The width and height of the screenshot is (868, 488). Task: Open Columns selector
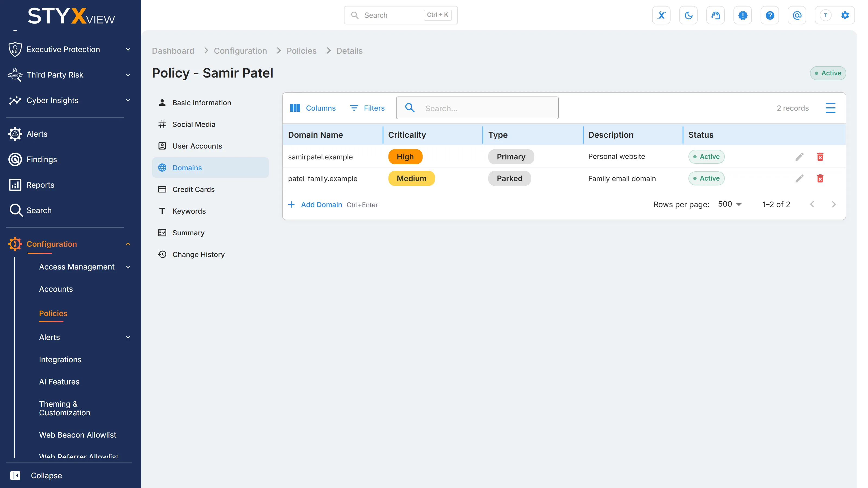(x=313, y=108)
